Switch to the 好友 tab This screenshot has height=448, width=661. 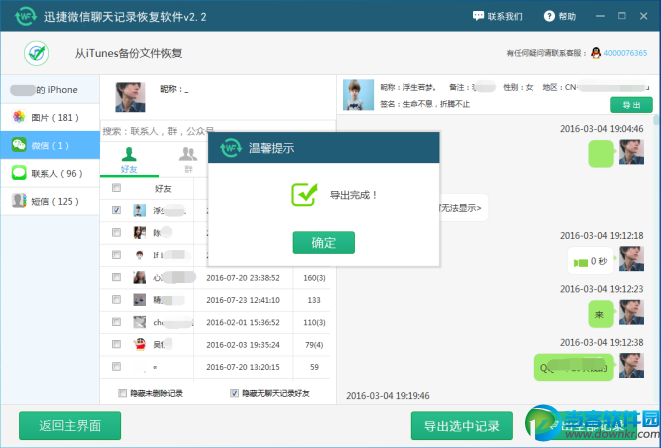(129, 160)
